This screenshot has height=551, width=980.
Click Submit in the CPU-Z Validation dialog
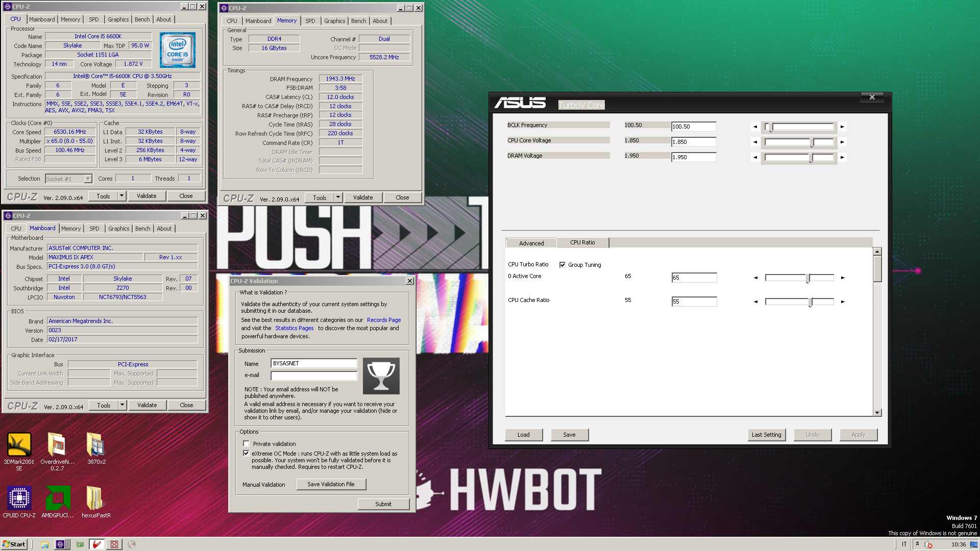383,504
